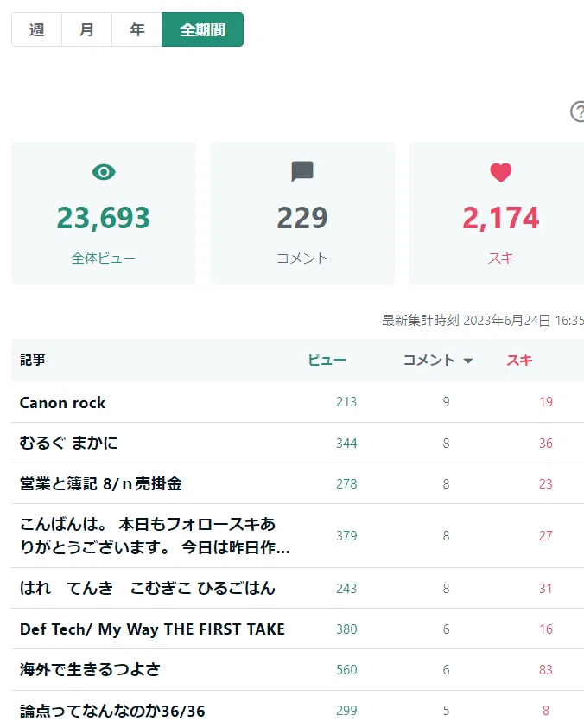Click like count 23 in 営業と簿記 row
Image resolution: width=584 pixels, height=728 pixels.
click(x=546, y=484)
